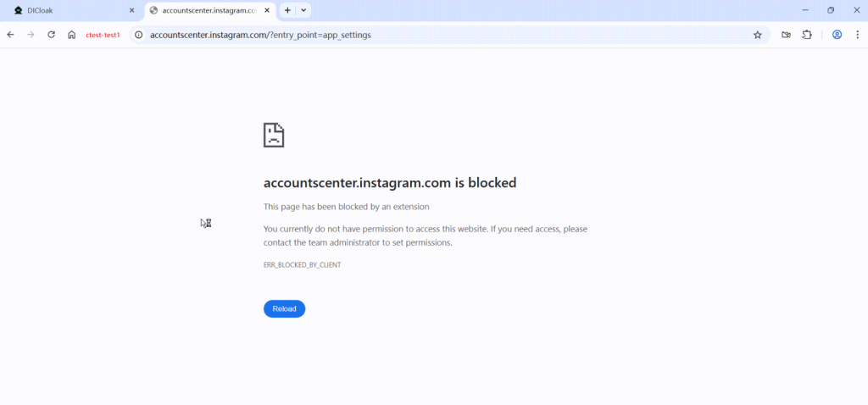Viewport: 868px width, 405px height.
Task: Click the browser back arrow
Action: click(10, 35)
